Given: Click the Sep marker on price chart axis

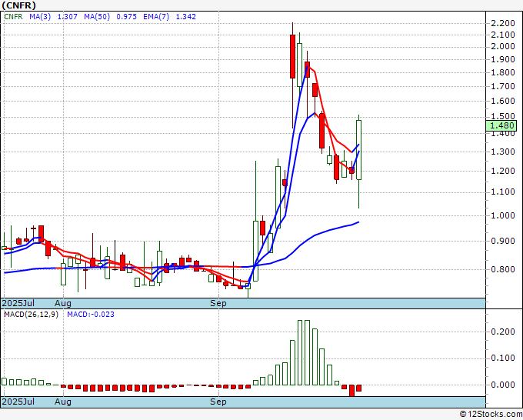Looking at the screenshot, I should coord(219,303).
